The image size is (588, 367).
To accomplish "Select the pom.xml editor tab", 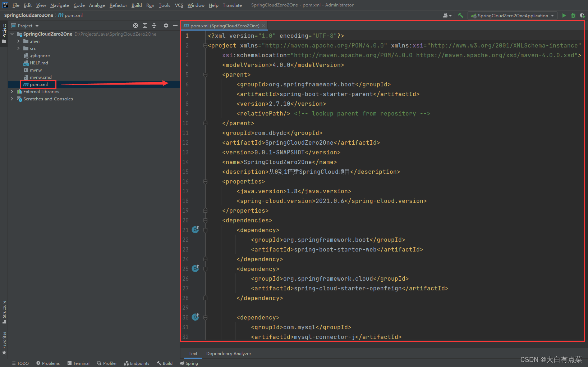I will click(225, 26).
